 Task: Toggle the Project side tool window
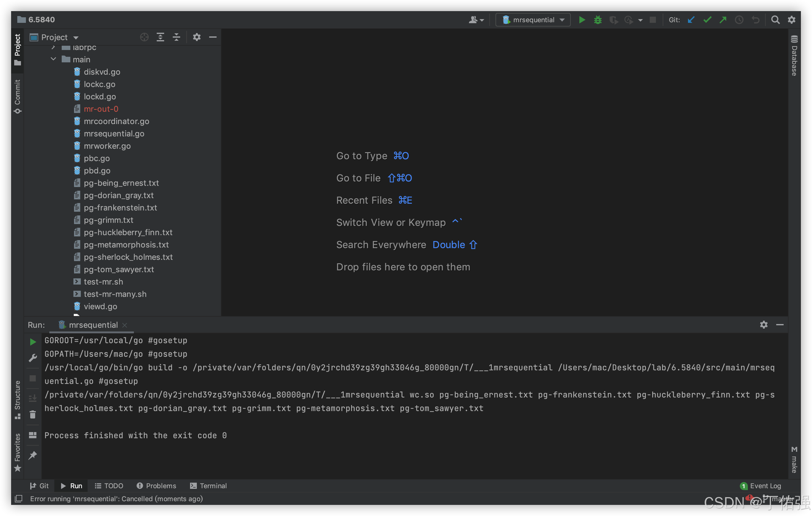18,50
